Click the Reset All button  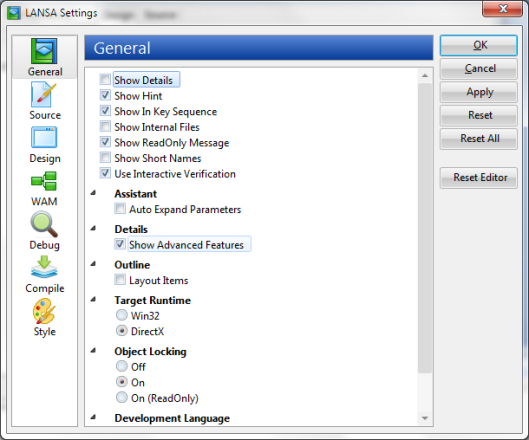[x=479, y=139]
